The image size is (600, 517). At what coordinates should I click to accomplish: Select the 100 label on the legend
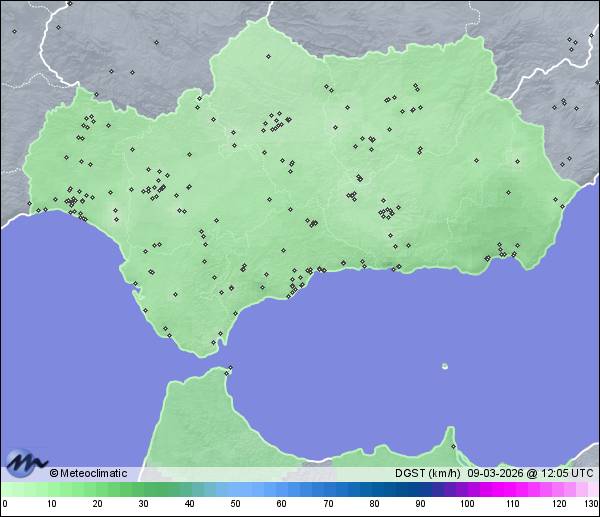pyautogui.click(x=466, y=504)
